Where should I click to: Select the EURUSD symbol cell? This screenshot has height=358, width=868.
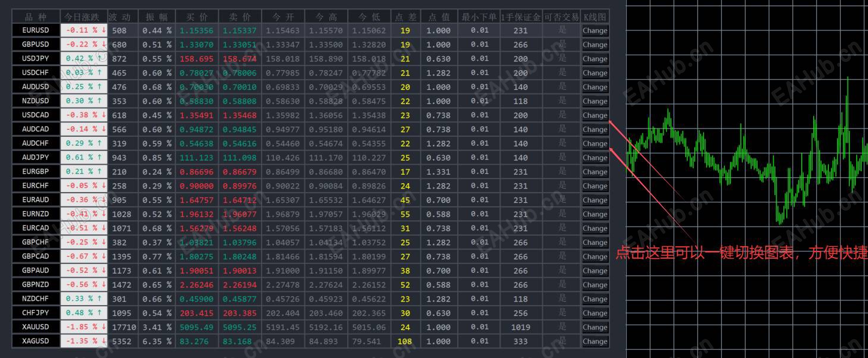[36, 30]
